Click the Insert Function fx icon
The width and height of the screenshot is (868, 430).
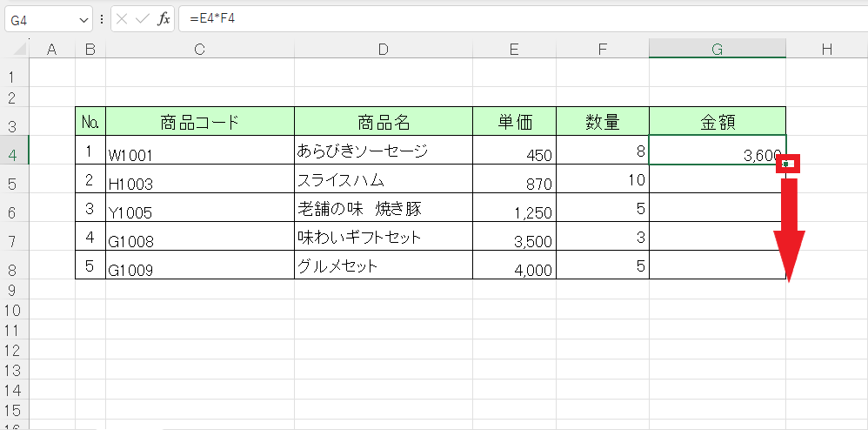[164, 19]
